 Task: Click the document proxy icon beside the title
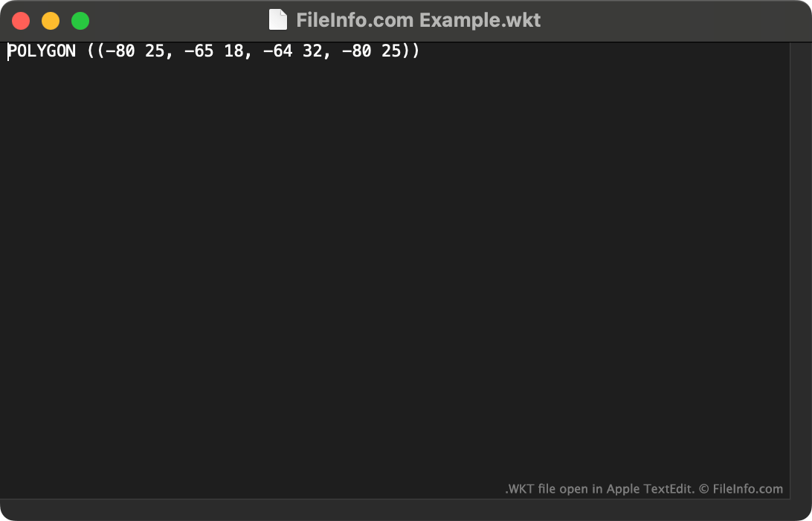[278, 19]
